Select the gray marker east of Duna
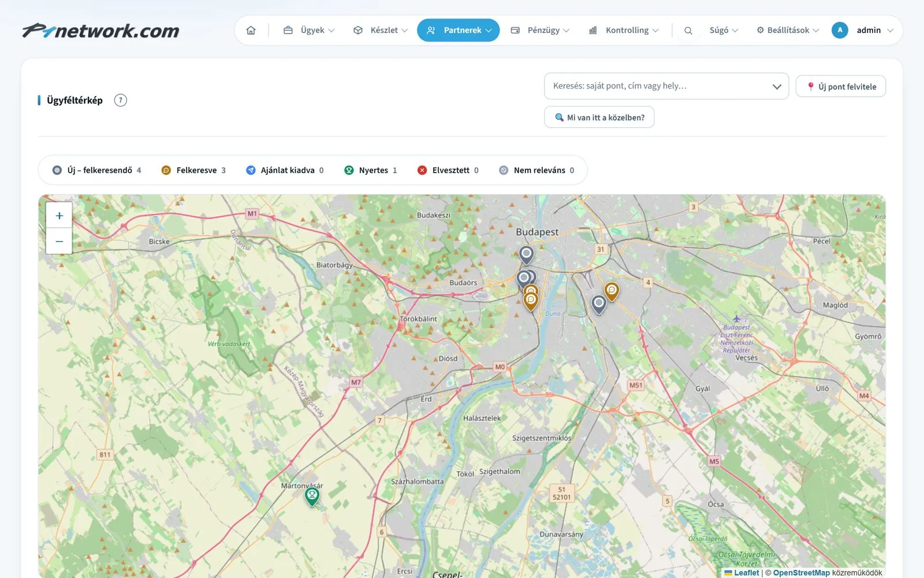The width and height of the screenshot is (924, 578). (599, 303)
